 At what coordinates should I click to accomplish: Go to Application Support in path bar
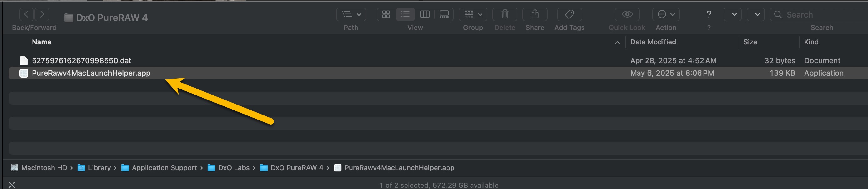click(x=159, y=168)
